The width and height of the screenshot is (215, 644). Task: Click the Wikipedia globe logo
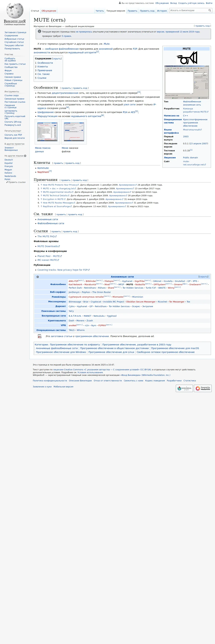coord(15,11)
